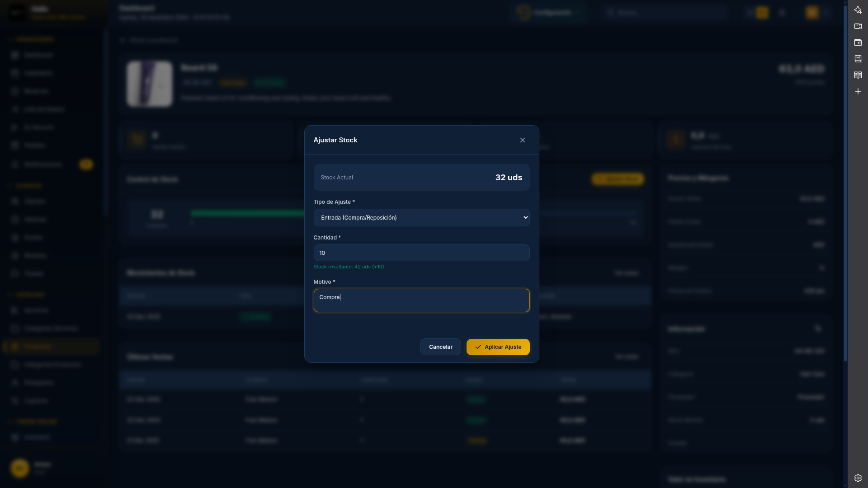Viewport: 868px width, 488px height.
Task: Click the Cantidad input field
Action: point(421,253)
